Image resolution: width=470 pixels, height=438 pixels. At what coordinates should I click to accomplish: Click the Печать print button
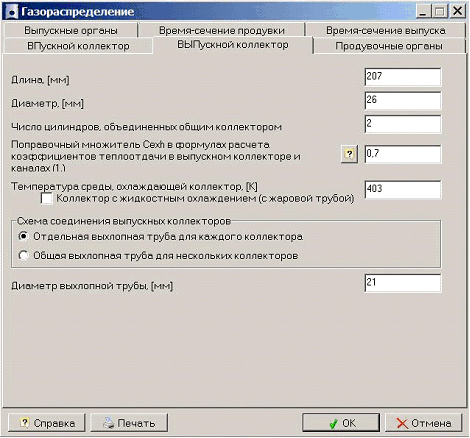click(x=129, y=423)
